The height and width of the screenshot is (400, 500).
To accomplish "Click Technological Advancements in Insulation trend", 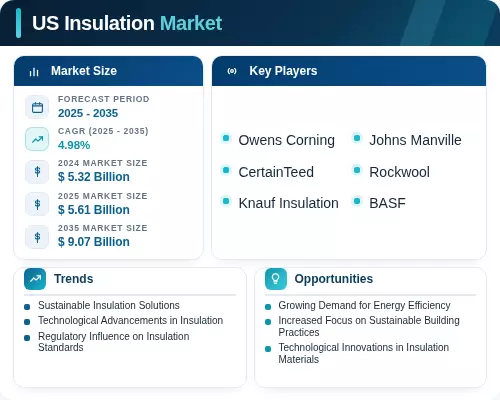I will coord(131,320).
